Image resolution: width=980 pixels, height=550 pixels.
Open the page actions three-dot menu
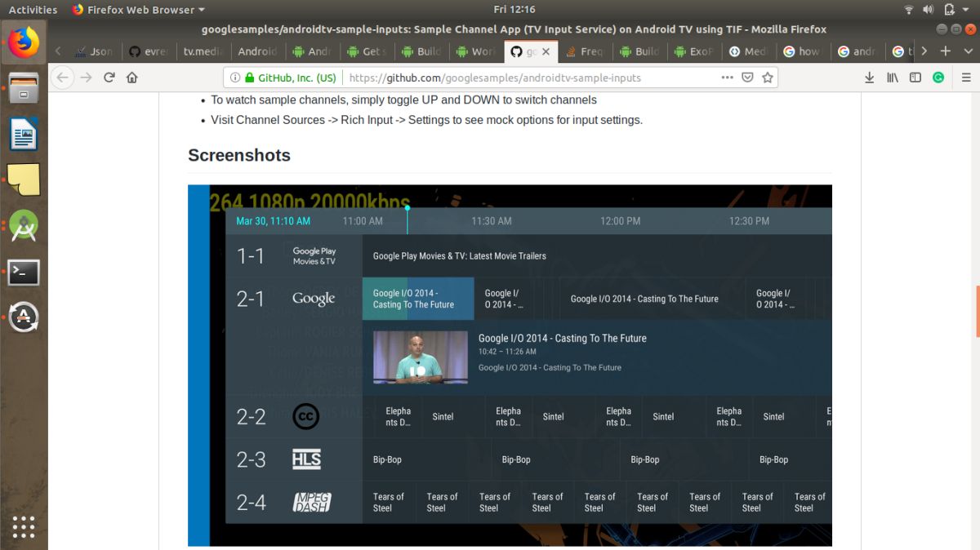click(727, 78)
